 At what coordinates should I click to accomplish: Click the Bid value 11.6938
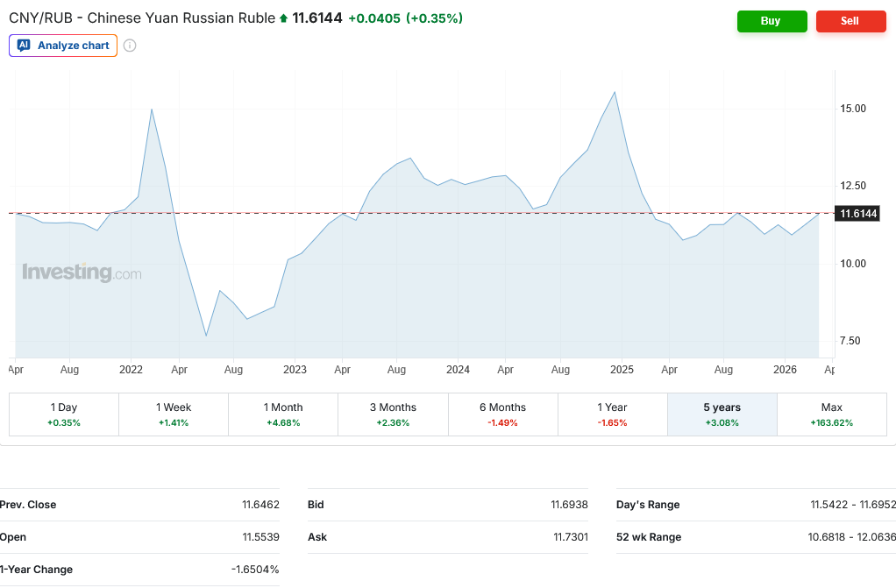click(569, 505)
